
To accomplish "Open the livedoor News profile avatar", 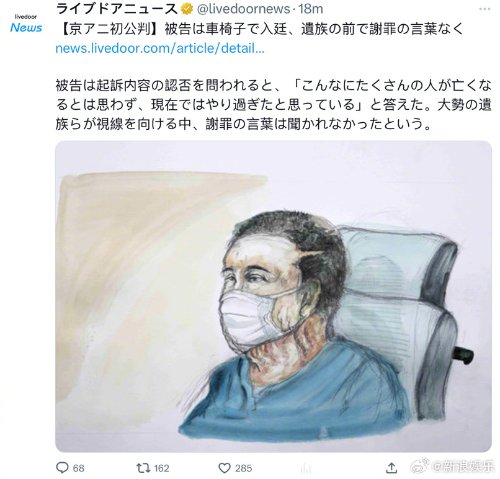I will click(x=26, y=24).
